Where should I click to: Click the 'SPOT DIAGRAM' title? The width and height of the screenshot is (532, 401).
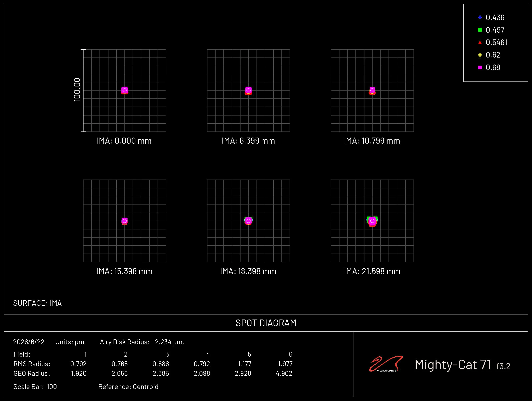pos(266,323)
